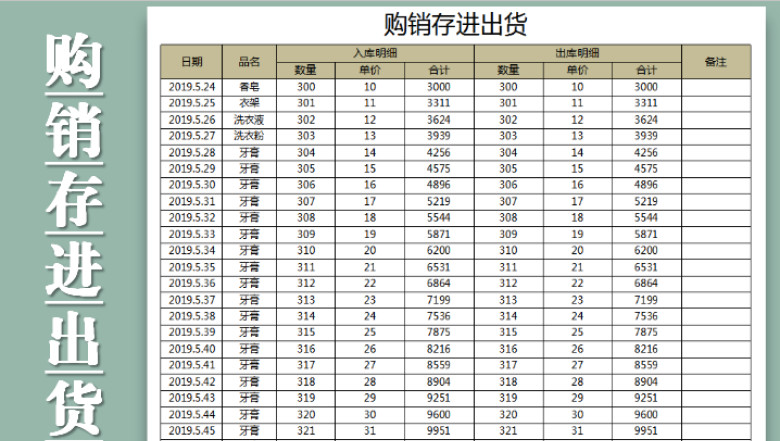The height and width of the screenshot is (441, 780).
Task: Select the date cell 2019.5.26
Action: (x=192, y=120)
